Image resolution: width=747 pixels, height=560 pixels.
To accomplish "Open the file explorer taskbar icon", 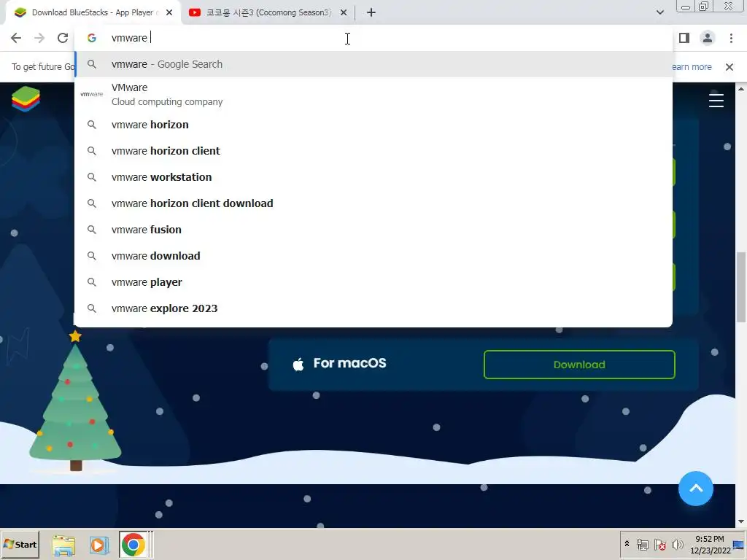I will (63, 545).
